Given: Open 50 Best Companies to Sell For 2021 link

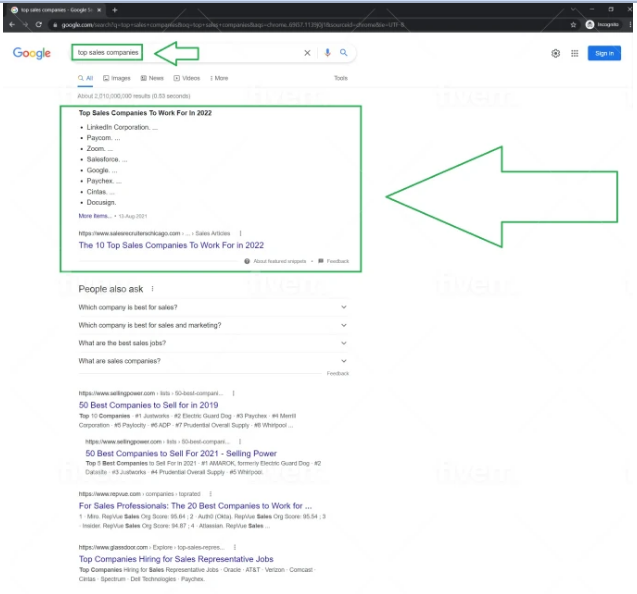Looking at the screenshot, I should 181,453.
